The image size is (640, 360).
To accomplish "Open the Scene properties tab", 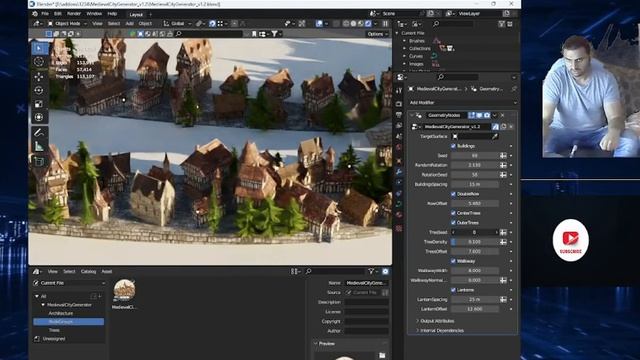I will [x=399, y=136].
